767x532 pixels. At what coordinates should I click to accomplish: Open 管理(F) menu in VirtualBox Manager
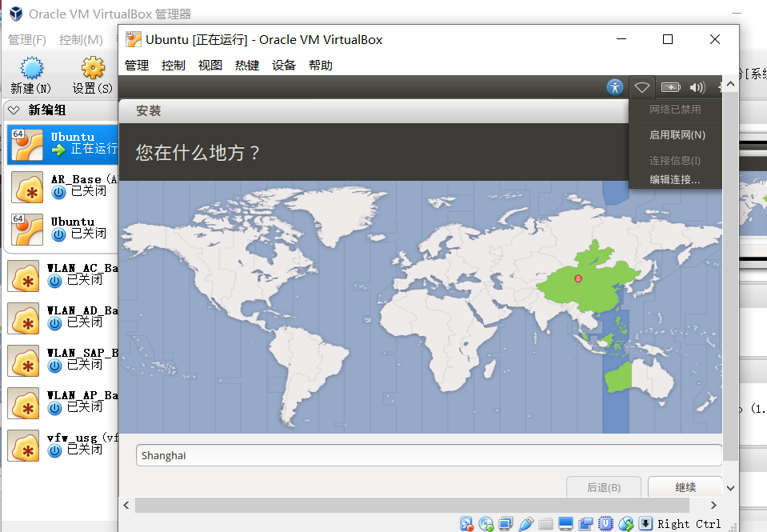27,40
